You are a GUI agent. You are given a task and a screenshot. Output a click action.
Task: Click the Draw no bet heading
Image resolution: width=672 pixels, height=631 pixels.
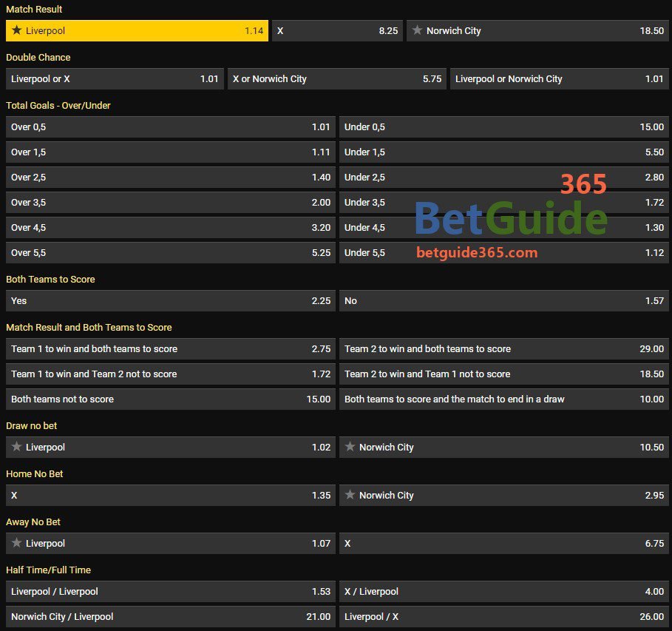pos(31,425)
